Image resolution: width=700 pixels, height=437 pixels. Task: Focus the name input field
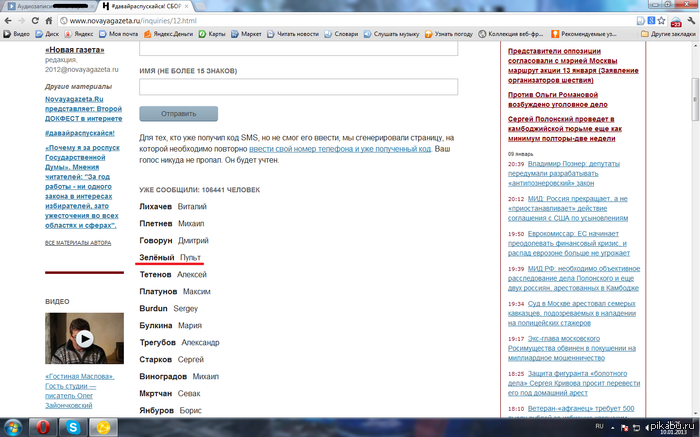298,87
